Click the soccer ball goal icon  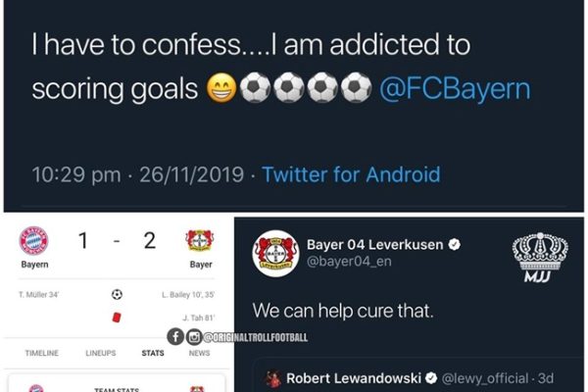[118, 294]
